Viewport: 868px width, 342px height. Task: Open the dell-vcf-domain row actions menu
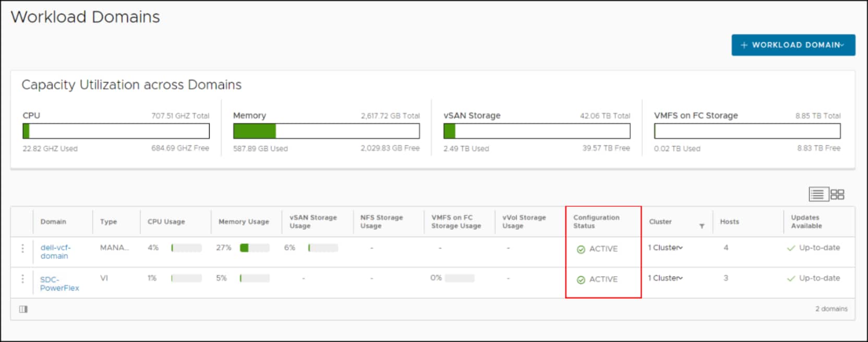[x=22, y=249]
